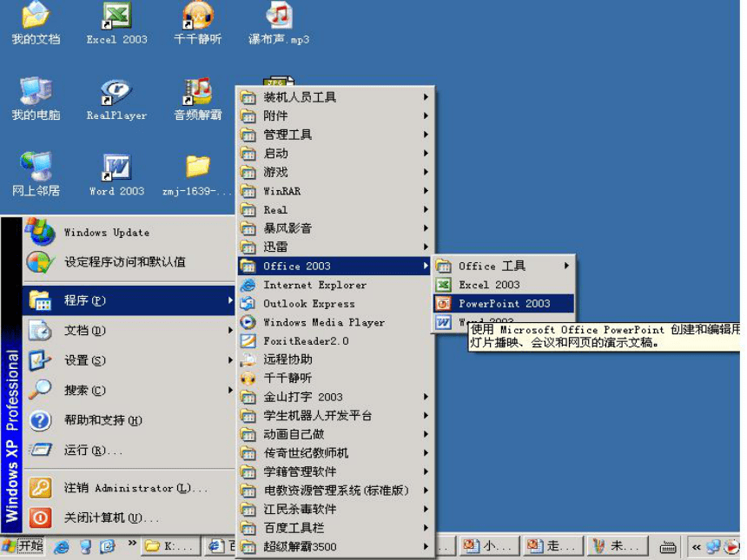Choose 迅雷 folder in programs menu

click(x=334, y=247)
